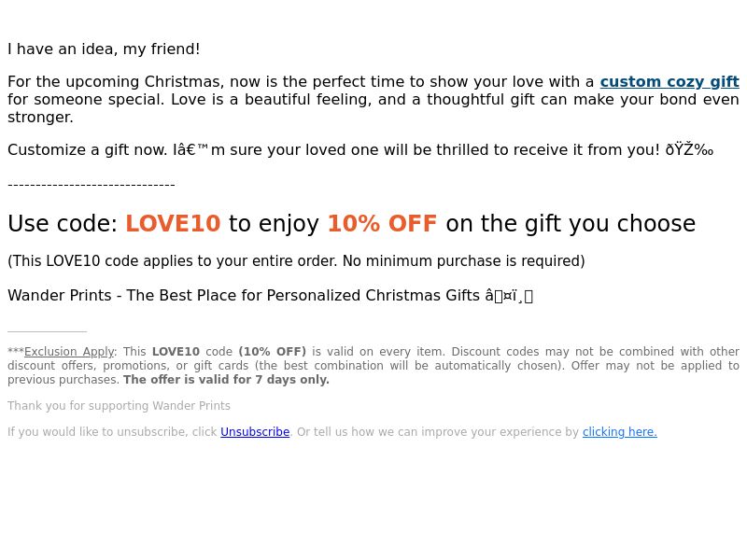The width and height of the screenshot is (747, 560).
Task: Click the Unsubscribe link
Action: tap(255, 432)
